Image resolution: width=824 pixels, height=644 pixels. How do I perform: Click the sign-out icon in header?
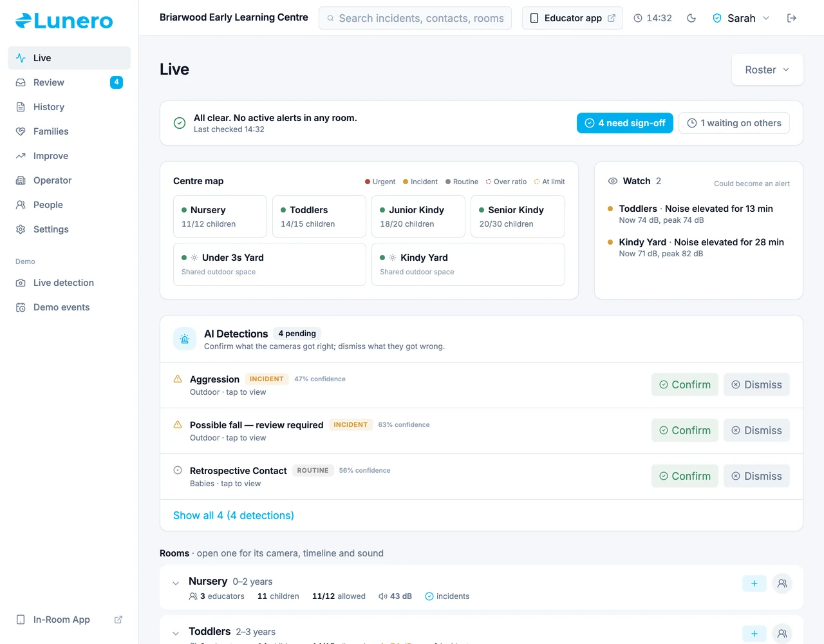coord(792,18)
